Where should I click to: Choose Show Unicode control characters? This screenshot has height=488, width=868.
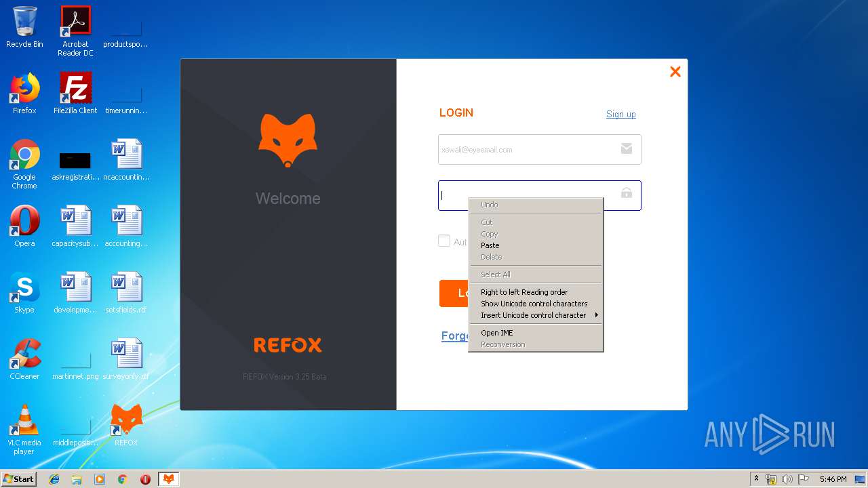(x=536, y=304)
